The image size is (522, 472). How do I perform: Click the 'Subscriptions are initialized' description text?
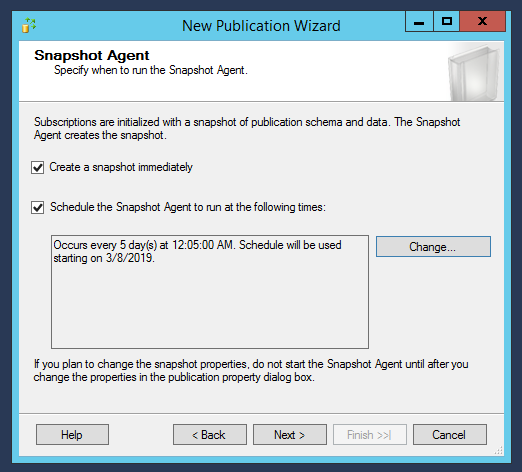pyautogui.click(x=247, y=129)
